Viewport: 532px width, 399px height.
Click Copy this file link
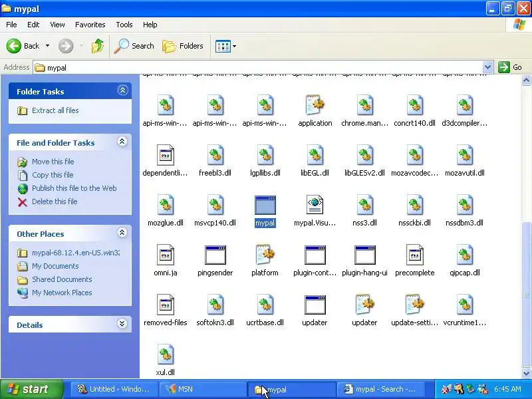[53, 175]
